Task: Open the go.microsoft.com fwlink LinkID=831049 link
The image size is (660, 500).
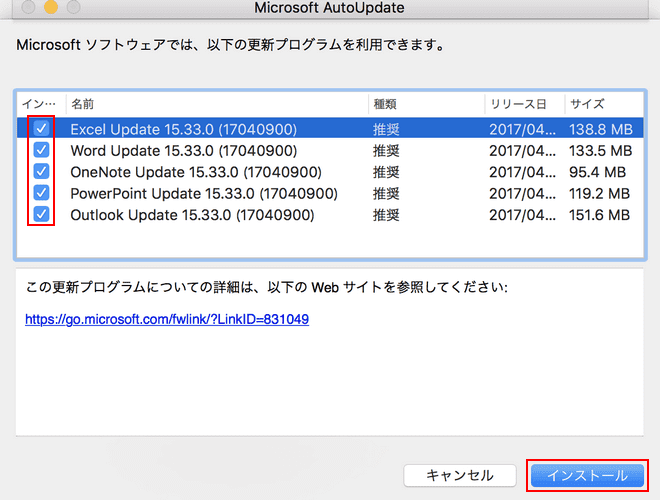Action: click(167, 319)
